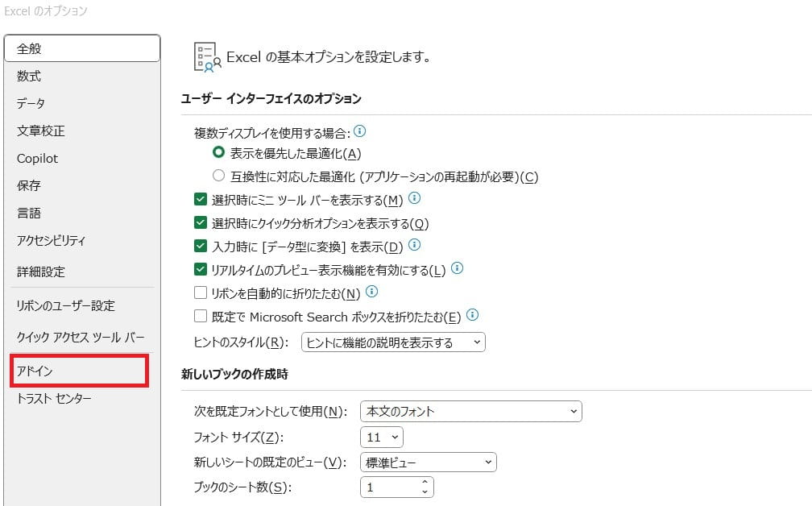This screenshot has height=506, width=812.
Task: Increase ブックのシート数 with up arrow
Action: point(425,483)
